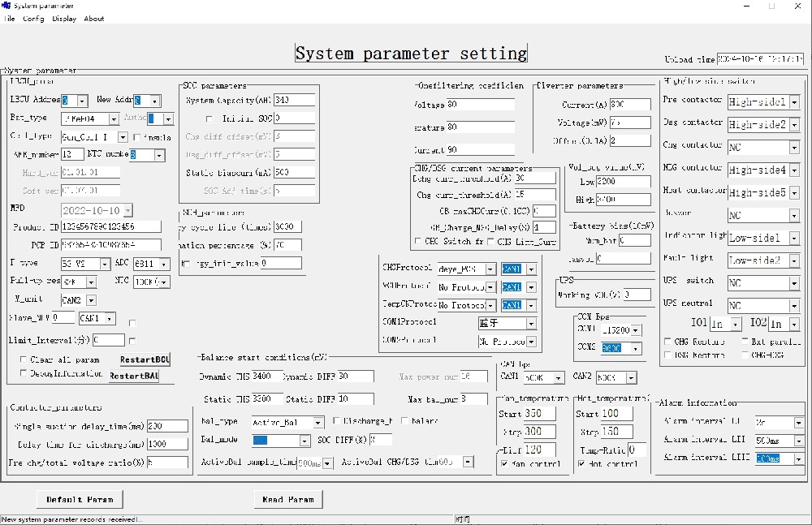Expand the COM1Protocol dropdown
Viewport: 812px width, 525px height.
point(531,324)
